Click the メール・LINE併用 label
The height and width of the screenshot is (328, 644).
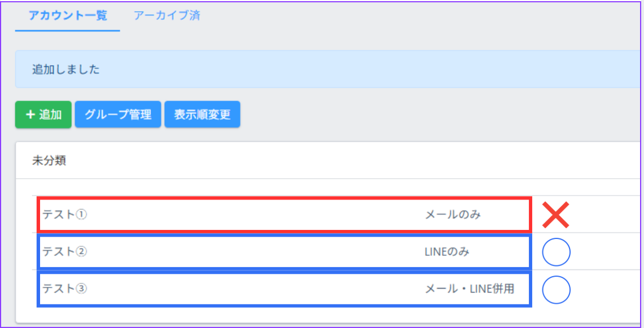coord(469,289)
